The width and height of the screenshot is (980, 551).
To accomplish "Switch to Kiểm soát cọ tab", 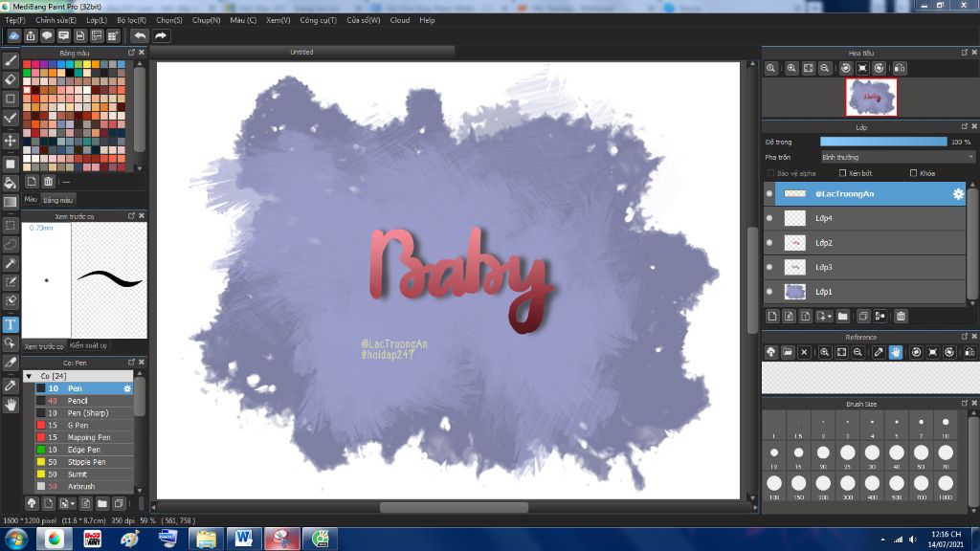I will pyautogui.click(x=88, y=345).
